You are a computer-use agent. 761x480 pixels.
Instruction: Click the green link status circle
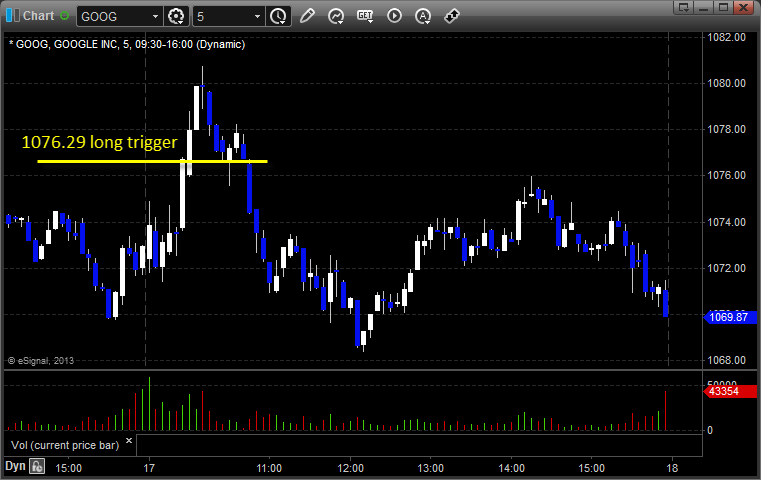click(65, 16)
